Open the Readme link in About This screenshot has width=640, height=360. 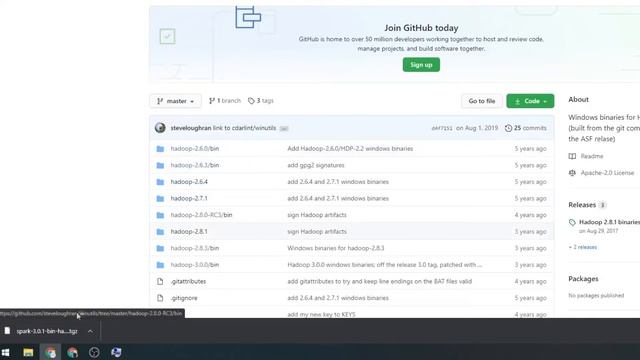pos(592,156)
